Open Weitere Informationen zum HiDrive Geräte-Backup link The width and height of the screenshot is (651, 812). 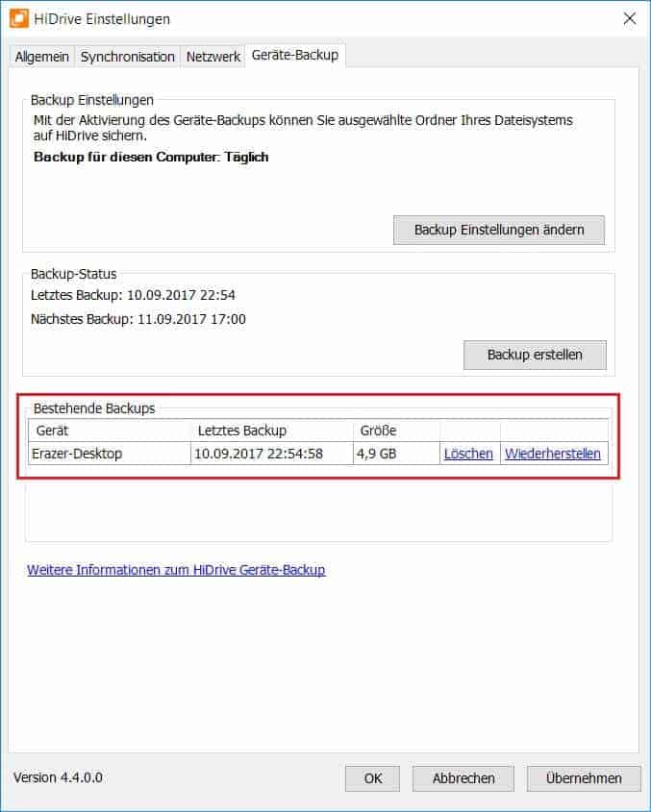(176, 570)
